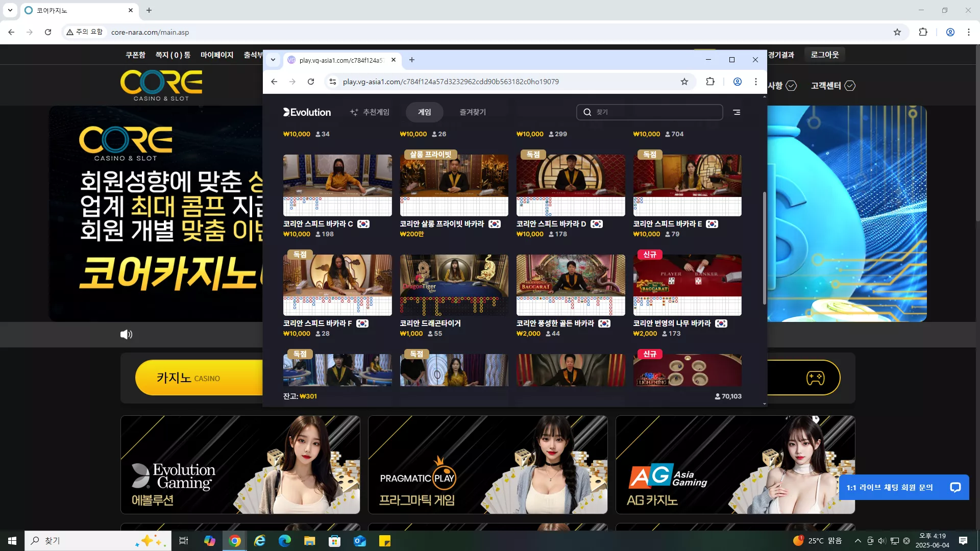Open tab search dropdown in popup window

[273, 60]
